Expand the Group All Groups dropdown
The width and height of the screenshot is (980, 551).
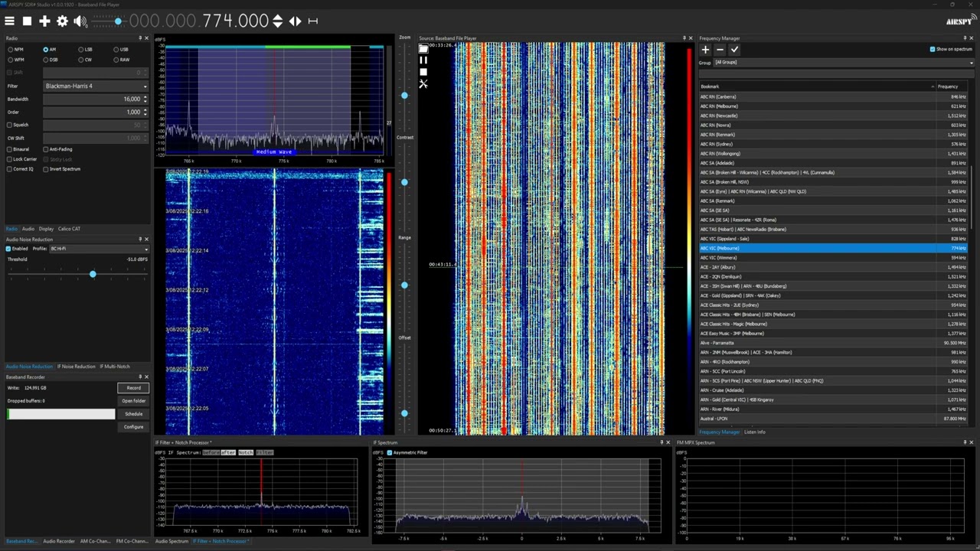point(843,63)
